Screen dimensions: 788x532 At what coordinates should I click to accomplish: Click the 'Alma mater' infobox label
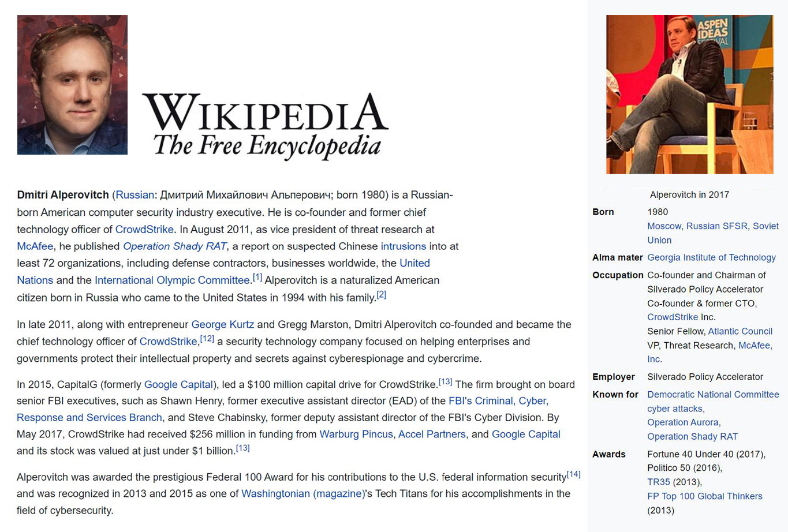point(618,257)
